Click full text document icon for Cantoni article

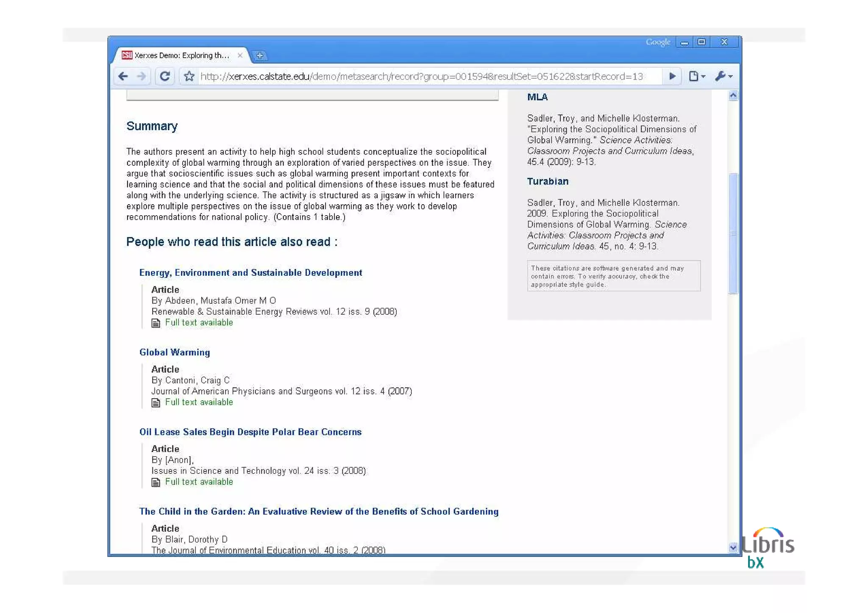(156, 403)
